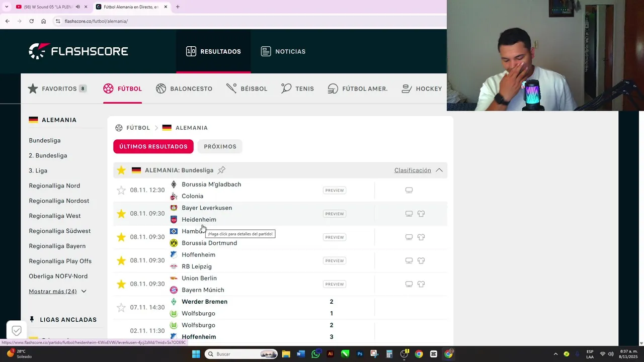Open Preview for Borussia M'gladbach vs Colonia

[x=335, y=190]
